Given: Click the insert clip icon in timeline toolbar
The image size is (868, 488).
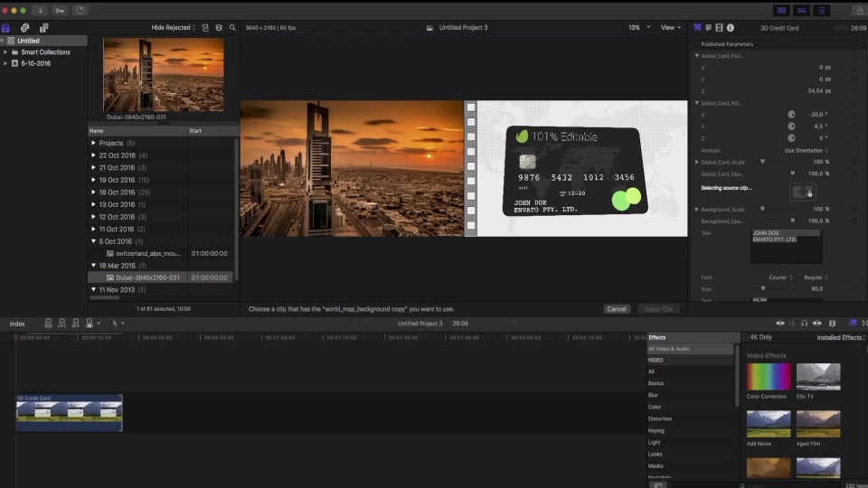Looking at the screenshot, I should pos(62,324).
